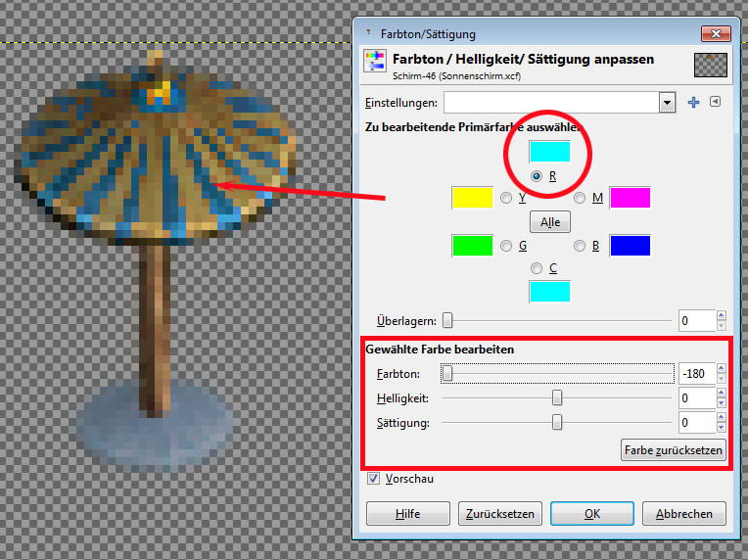
Task: Click the Zurücksetzen button
Action: click(x=500, y=514)
